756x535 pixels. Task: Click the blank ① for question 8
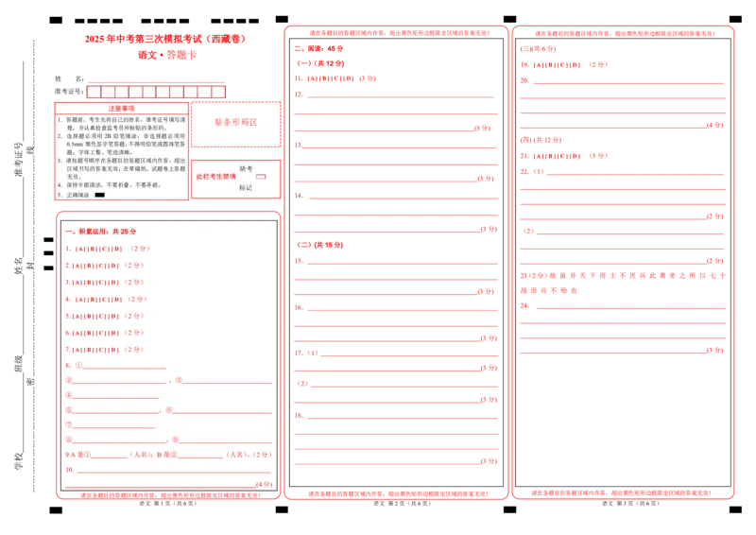click(125, 366)
